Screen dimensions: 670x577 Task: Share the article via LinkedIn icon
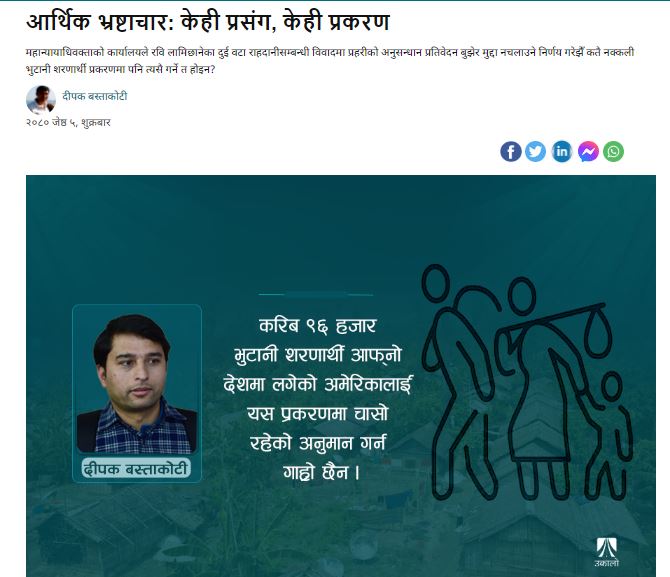coord(561,151)
